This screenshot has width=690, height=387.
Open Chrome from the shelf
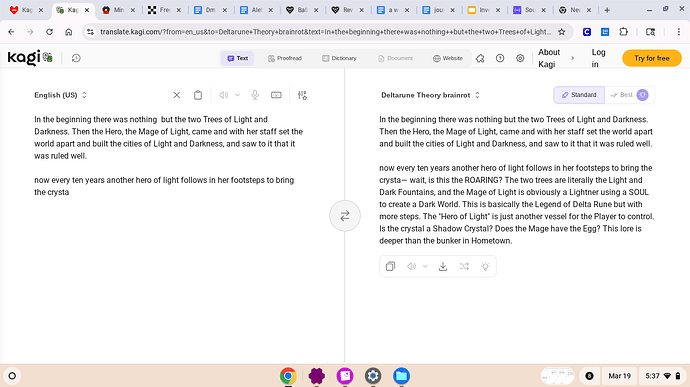coord(288,376)
